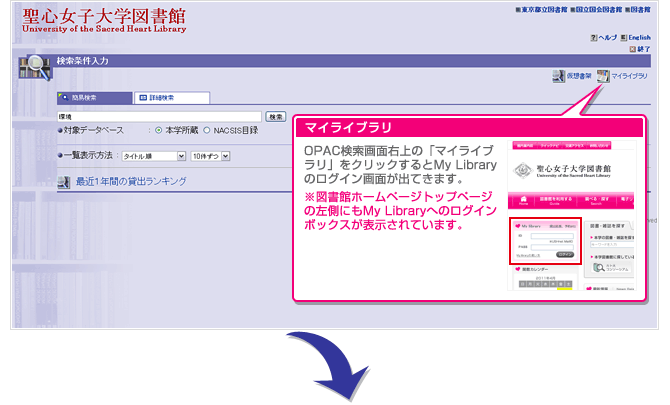Click the ranking icon beside 貸出ランキング
Screen dimensions: 670x405
point(64,182)
